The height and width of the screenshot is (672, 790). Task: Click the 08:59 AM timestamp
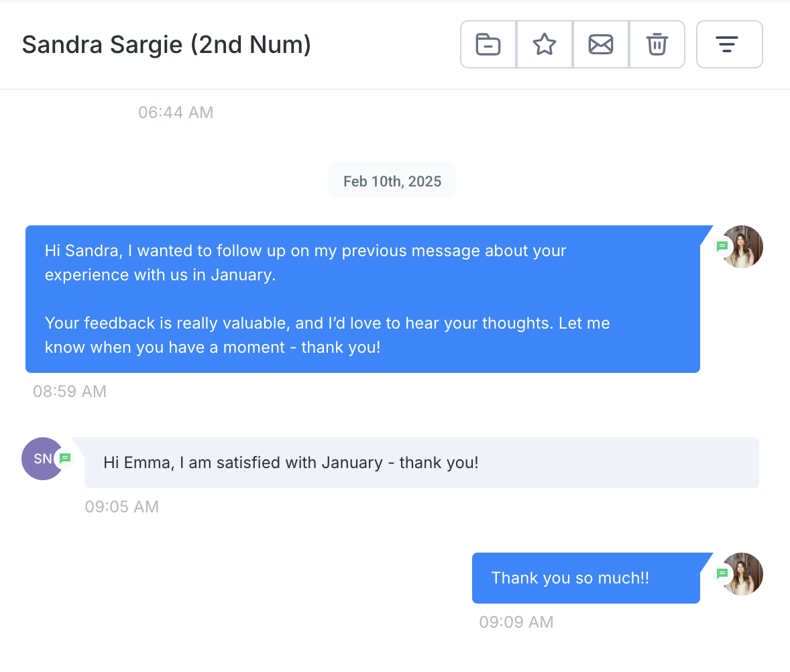click(x=70, y=392)
